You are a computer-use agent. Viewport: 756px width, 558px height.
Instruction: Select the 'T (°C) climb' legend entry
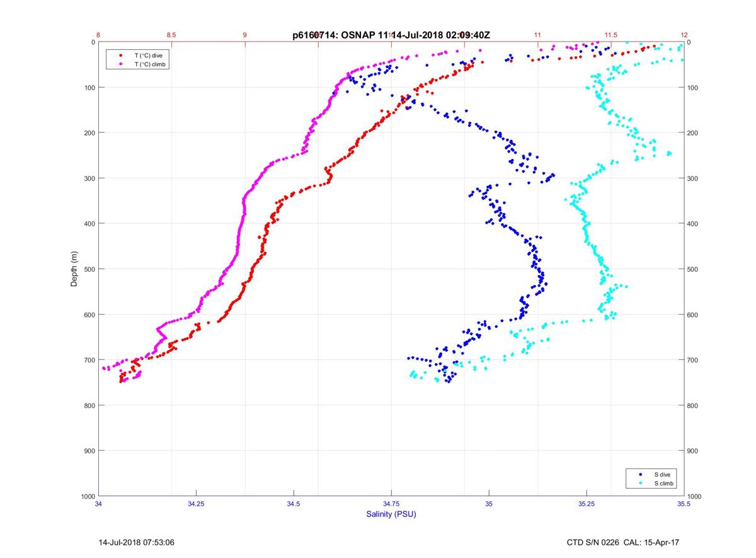click(151, 64)
